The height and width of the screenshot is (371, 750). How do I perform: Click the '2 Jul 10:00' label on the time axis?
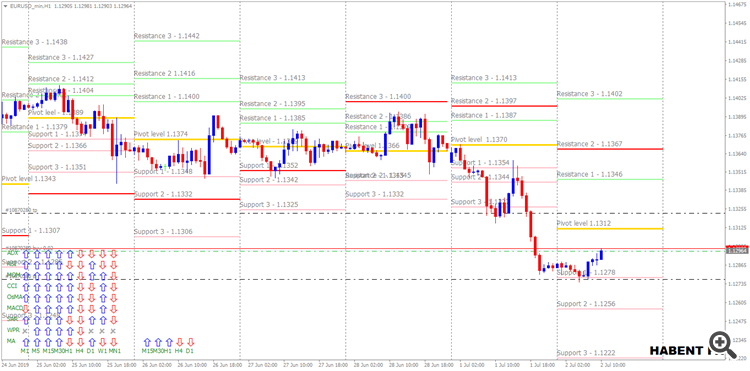click(x=613, y=364)
